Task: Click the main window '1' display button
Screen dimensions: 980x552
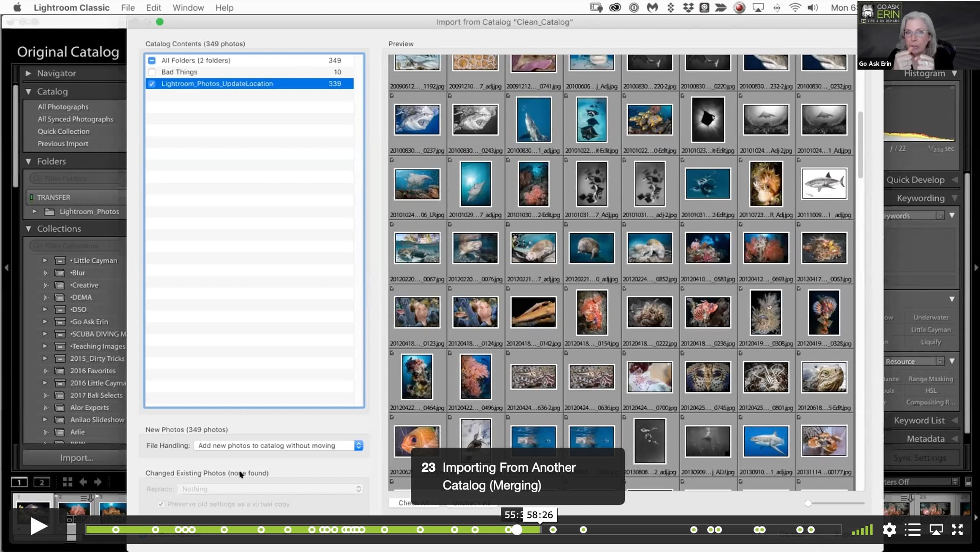Action: 19,482
